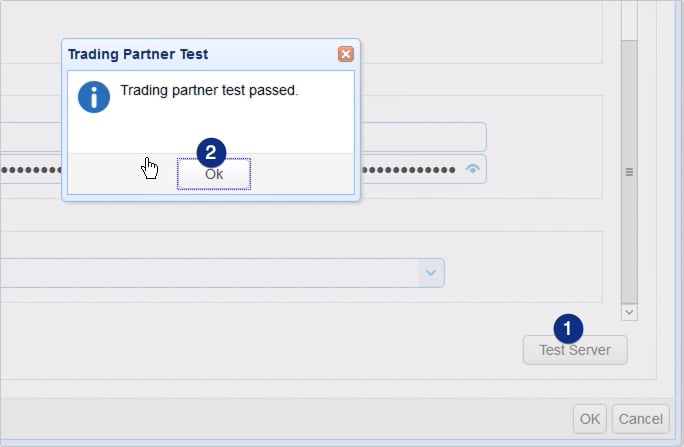Click the Cancel button

click(x=640, y=418)
